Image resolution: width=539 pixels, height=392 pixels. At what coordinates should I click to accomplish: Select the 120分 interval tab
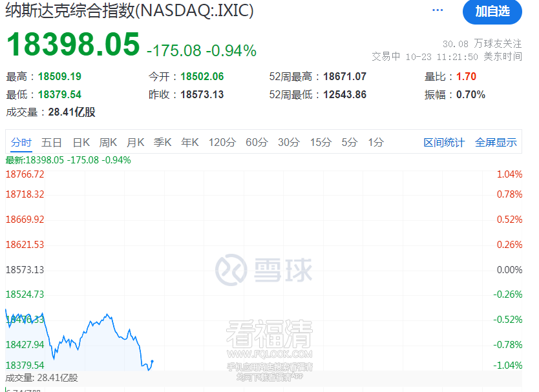222,143
